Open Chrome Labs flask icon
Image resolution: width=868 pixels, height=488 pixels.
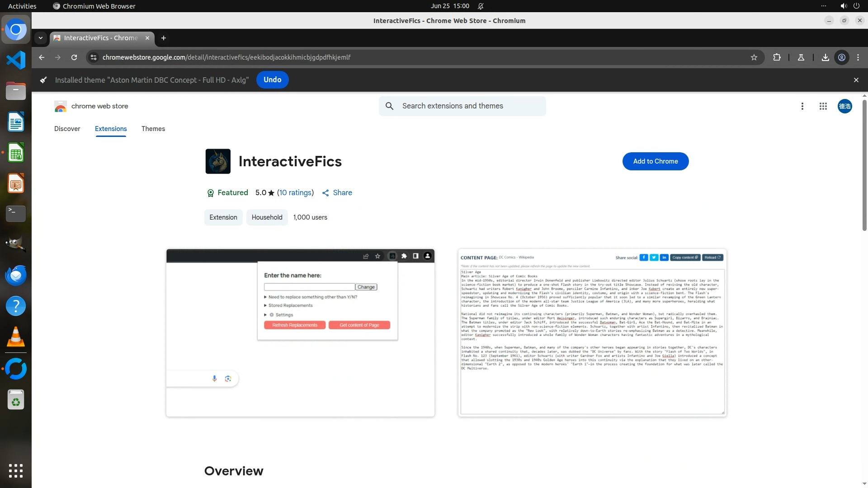(801, 57)
